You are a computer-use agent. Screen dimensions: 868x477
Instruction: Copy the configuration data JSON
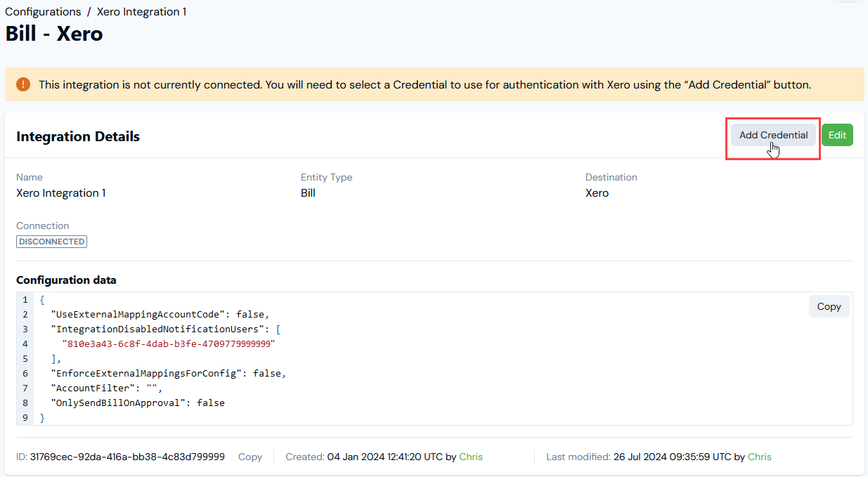point(829,306)
